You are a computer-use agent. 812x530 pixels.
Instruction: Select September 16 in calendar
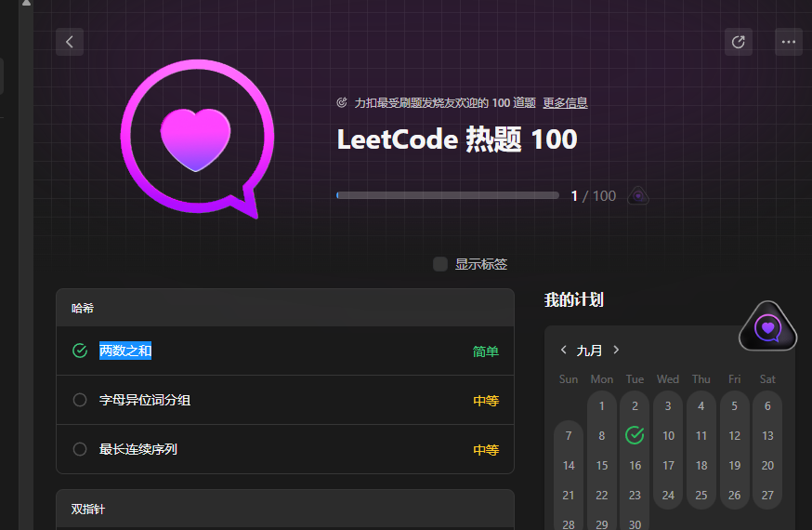pyautogui.click(x=635, y=466)
